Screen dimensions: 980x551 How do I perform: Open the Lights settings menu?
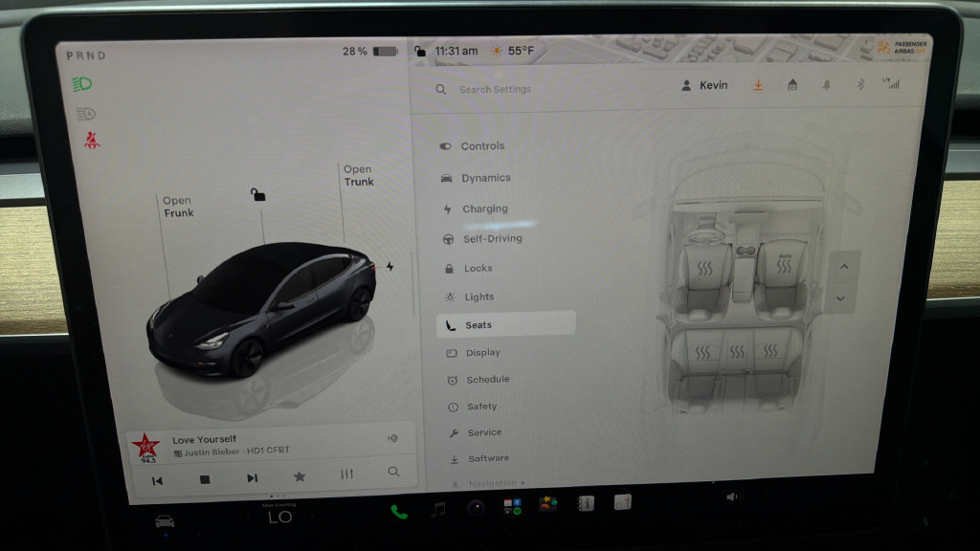coord(469,297)
